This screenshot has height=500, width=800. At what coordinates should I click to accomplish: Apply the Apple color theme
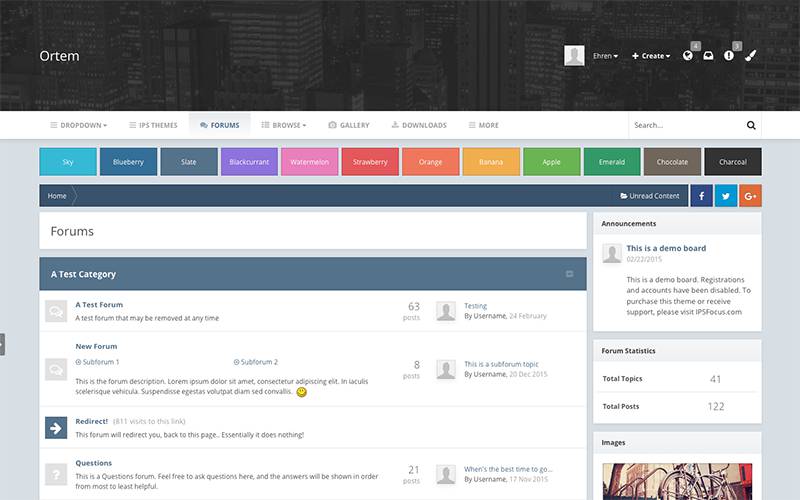[552, 162]
